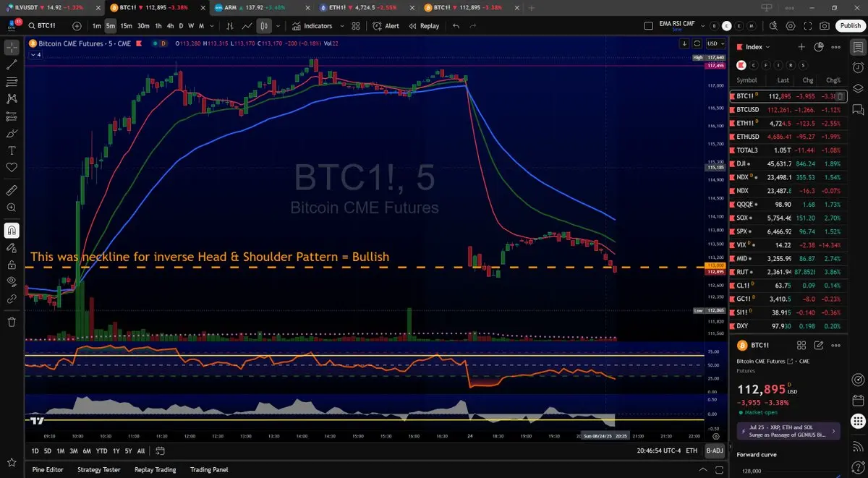Open the indicator templates grid icon
Image resolution: width=868 pixels, height=478 pixels.
pos(356,26)
